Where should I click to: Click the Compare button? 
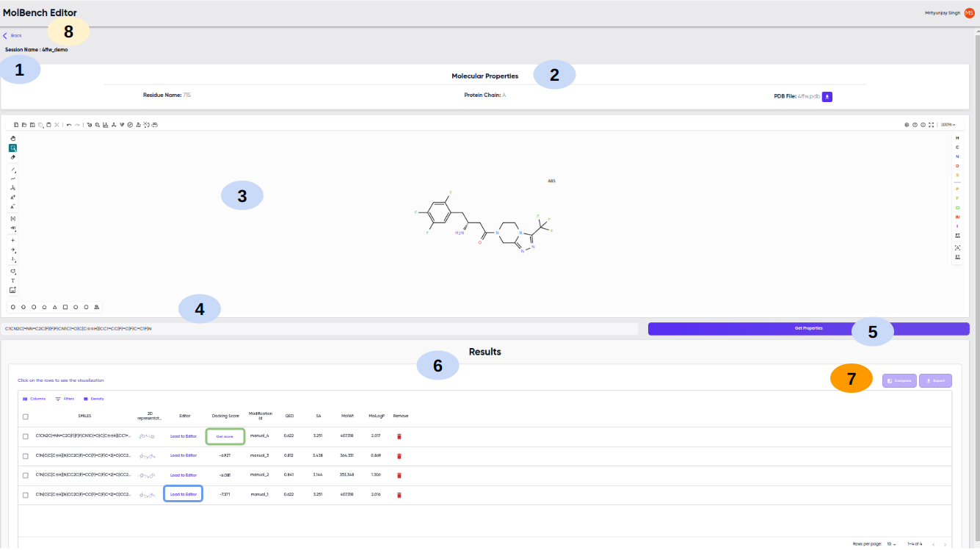click(899, 380)
